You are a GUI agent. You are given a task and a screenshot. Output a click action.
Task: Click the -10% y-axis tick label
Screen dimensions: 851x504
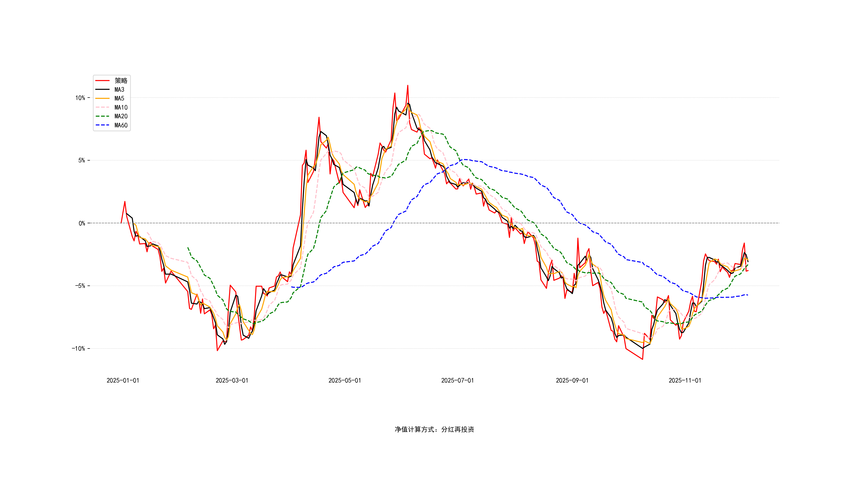click(x=78, y=348)
